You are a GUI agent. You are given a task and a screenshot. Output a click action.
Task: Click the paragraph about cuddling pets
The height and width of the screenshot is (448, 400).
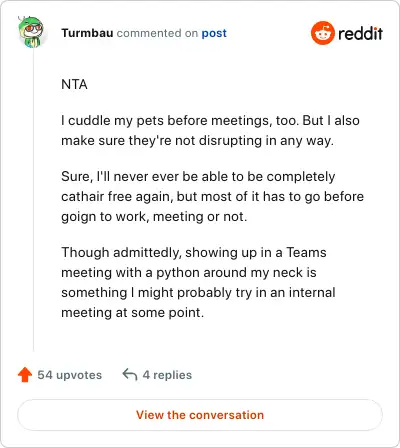[210, 130]
